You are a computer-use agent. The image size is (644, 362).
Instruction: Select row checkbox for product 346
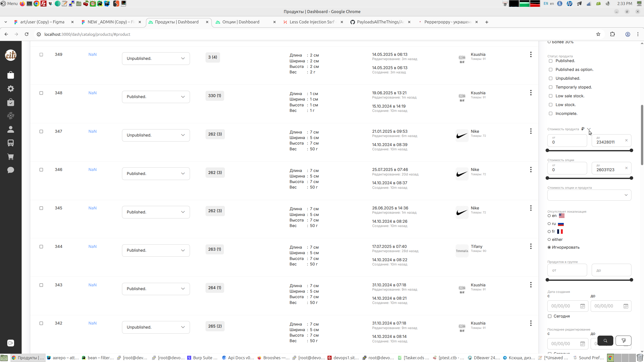point(41,170)
